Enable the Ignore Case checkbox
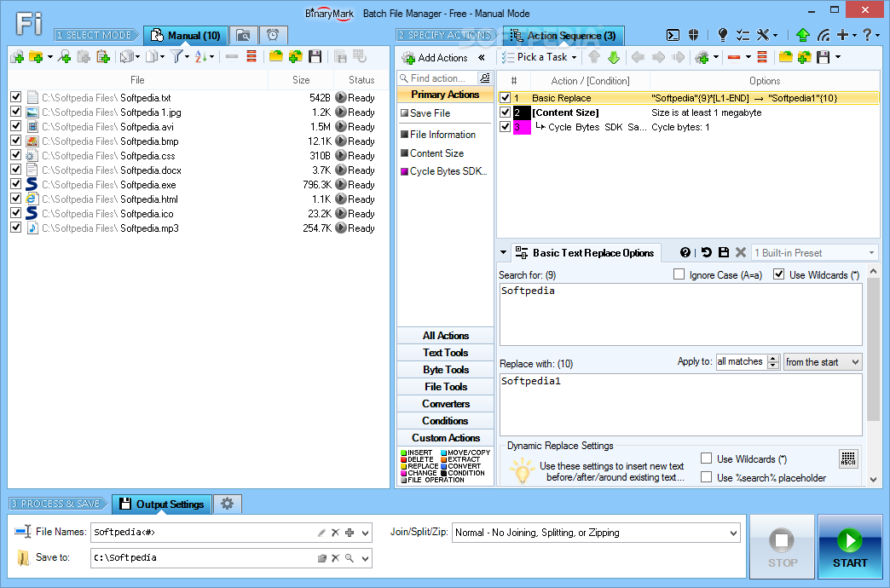890x588 pixels. click(x=679, y=274)
